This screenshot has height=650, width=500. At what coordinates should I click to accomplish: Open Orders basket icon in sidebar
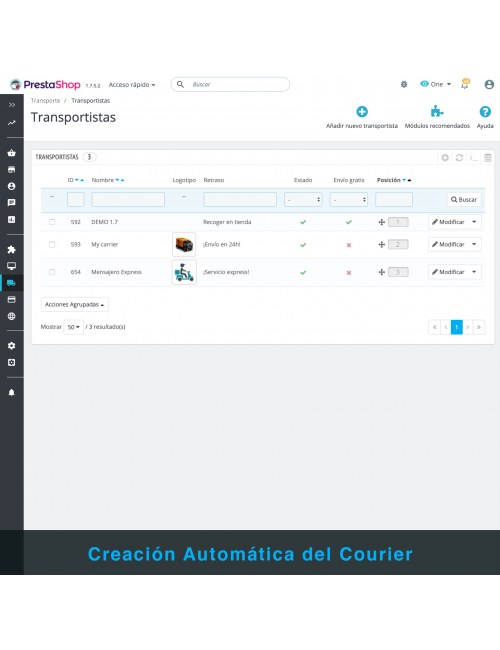pyautogui.click(x=12, y=153)
